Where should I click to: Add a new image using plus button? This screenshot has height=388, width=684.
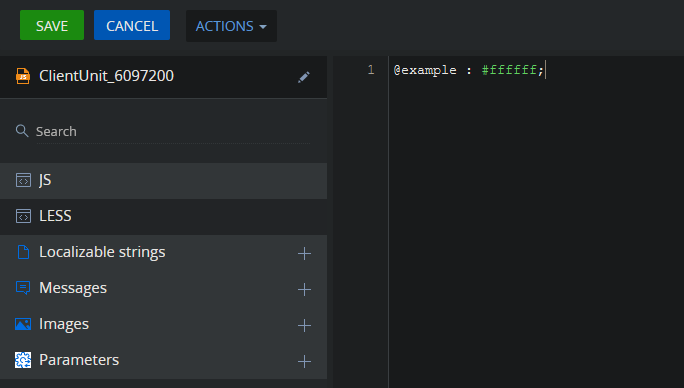(x=304, y=325)
